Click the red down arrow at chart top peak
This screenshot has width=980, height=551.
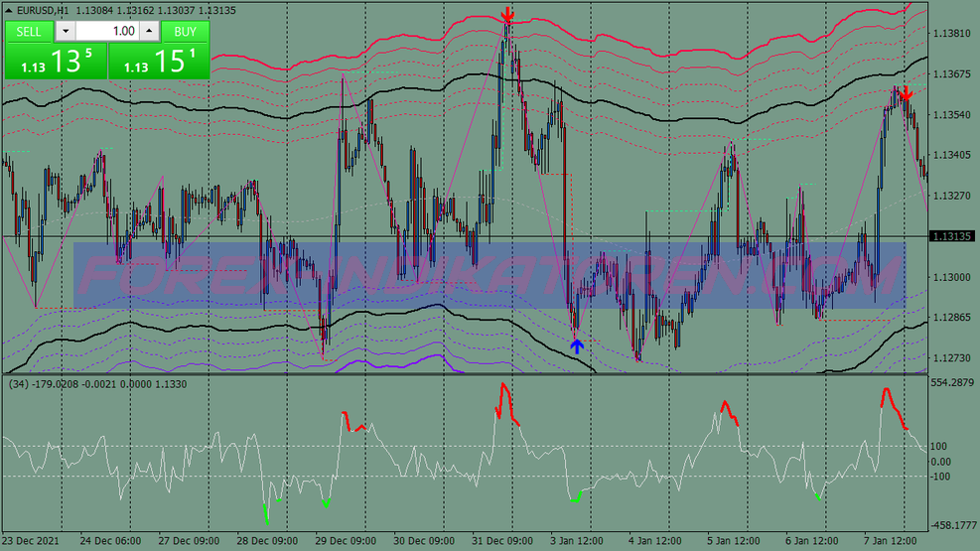point(508,15)
